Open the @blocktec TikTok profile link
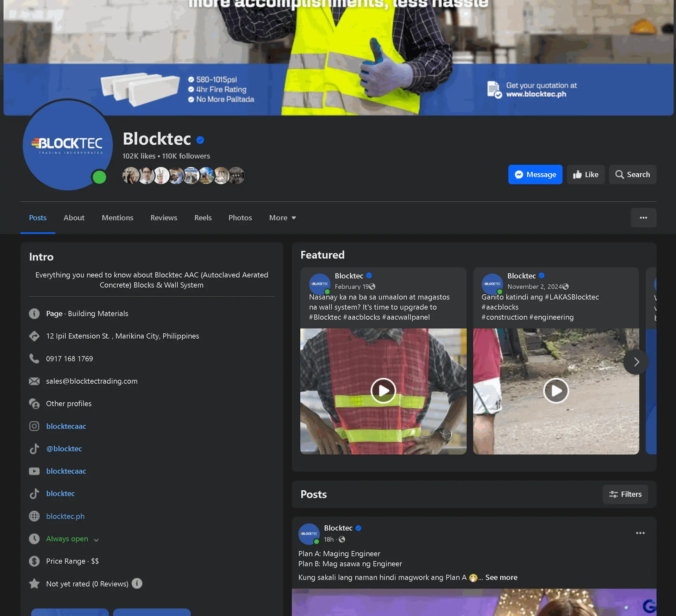 tap(64, 449)
